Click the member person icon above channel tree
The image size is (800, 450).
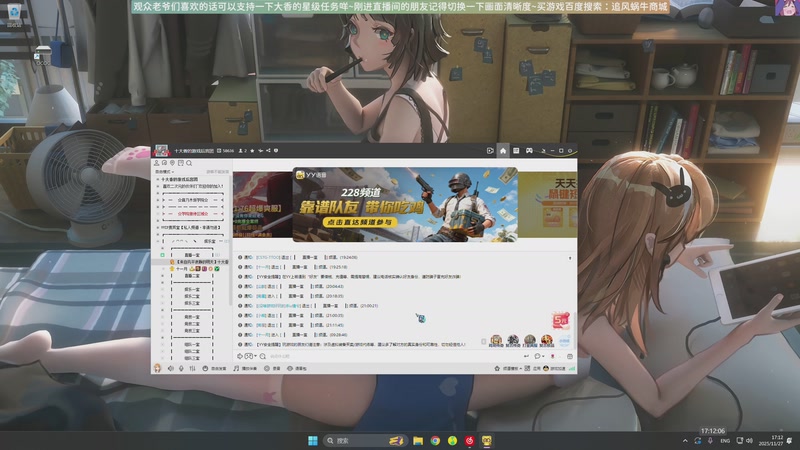157,163
